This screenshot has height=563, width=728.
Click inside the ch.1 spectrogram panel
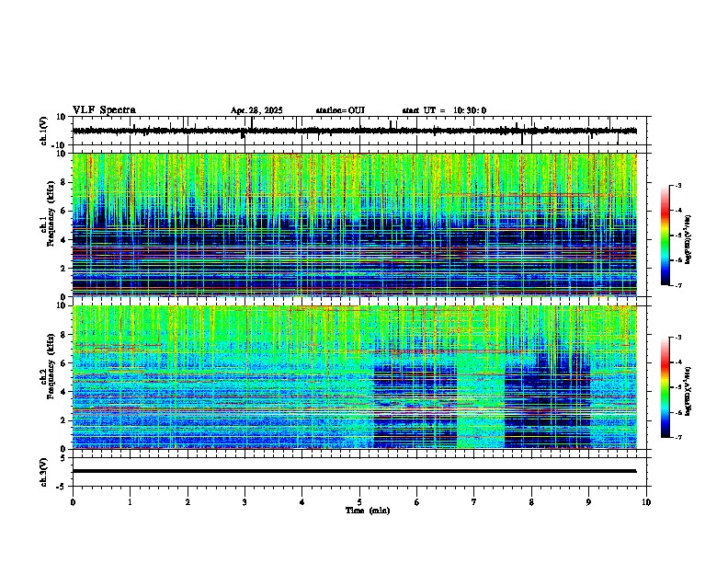point(355,224)
